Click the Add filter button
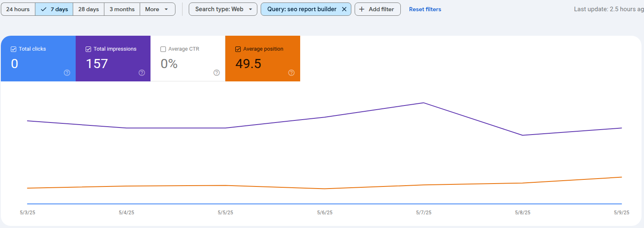The image size is (644, 228). [378, 9]
